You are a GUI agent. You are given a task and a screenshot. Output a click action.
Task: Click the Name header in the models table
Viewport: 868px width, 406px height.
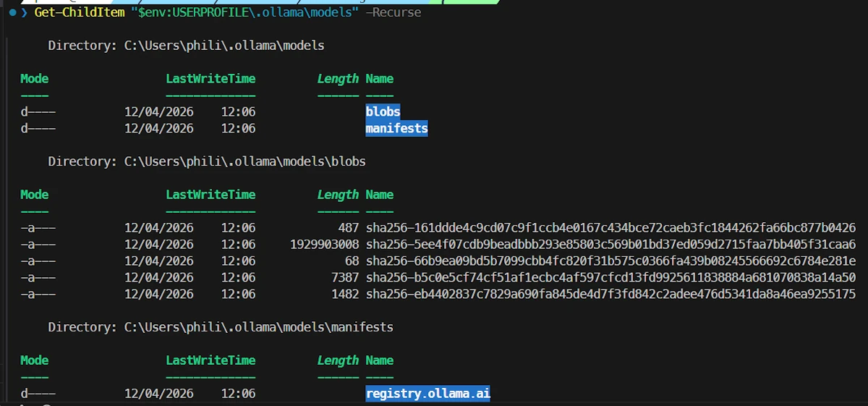pos(380,79)
